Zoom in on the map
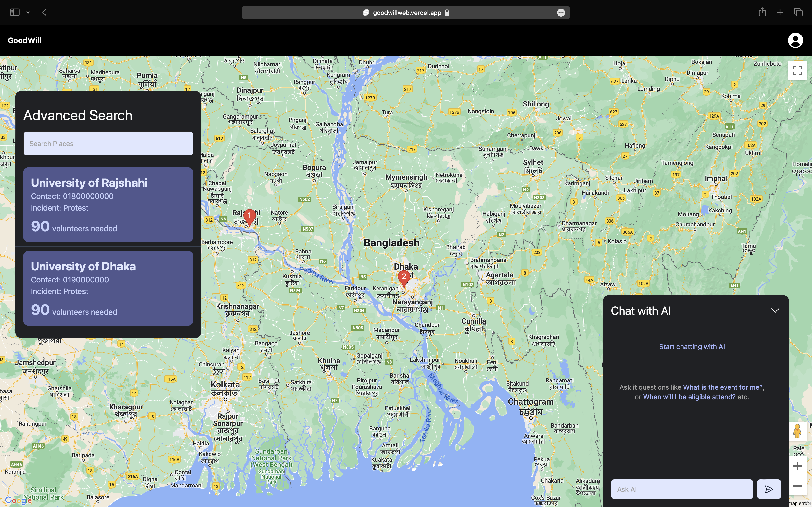This screenshot has height=507, width=812. (797, 466)
